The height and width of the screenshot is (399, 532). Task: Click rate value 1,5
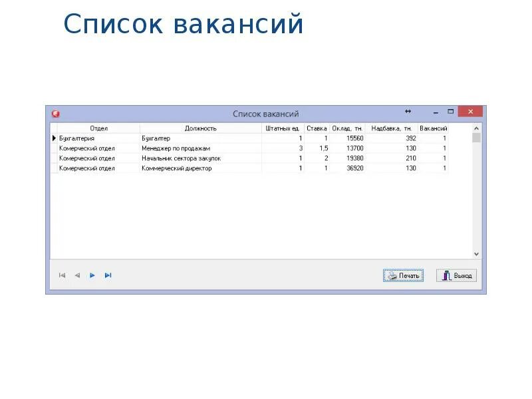pos(324,148)
